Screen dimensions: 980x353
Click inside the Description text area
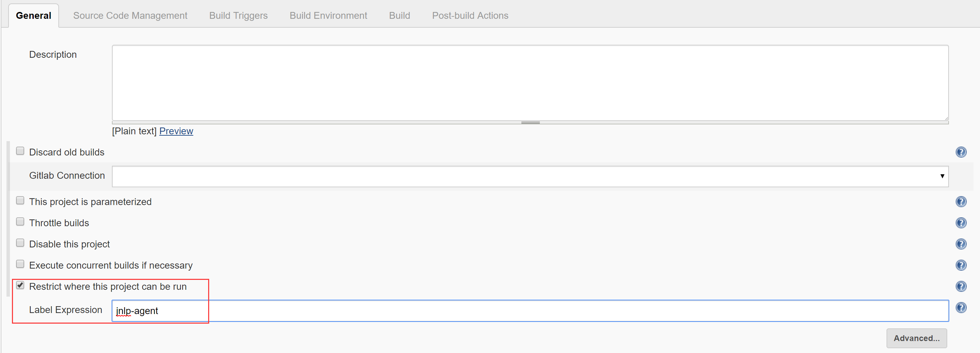[530, 83]
